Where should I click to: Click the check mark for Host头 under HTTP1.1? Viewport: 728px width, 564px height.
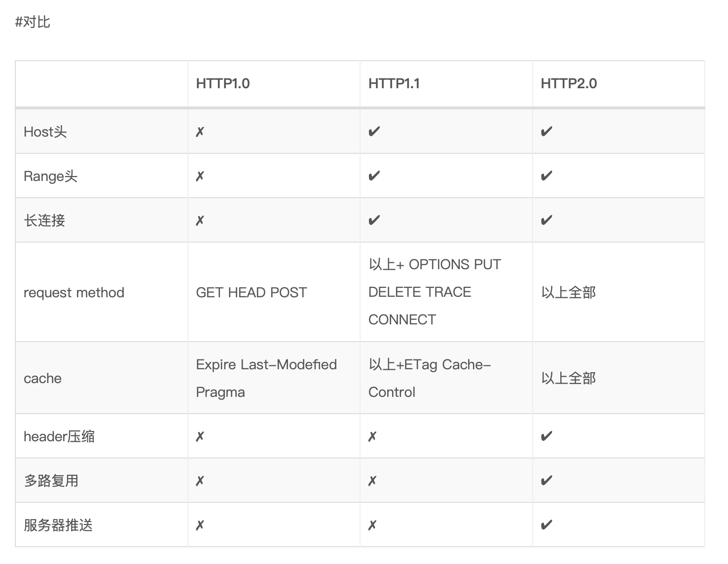click(x=374, y=132)
